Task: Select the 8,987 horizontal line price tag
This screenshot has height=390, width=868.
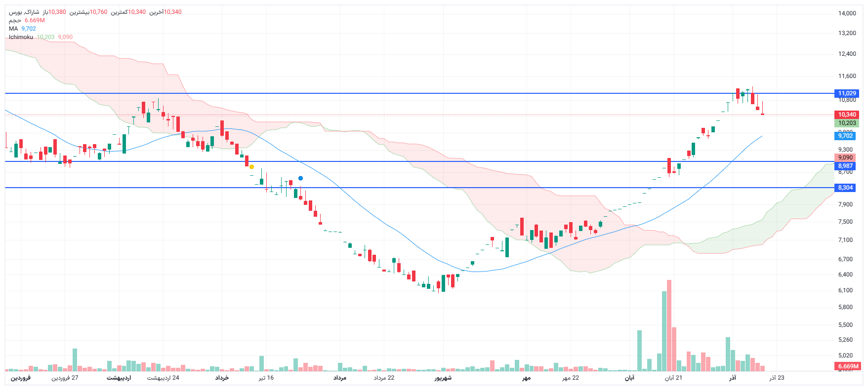Action: tap(845, 166)
